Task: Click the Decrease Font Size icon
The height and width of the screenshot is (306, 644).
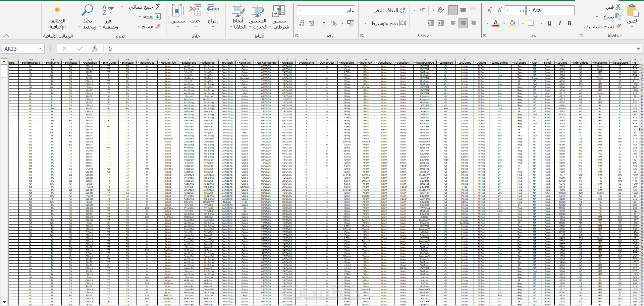Action: click(489, 10)
